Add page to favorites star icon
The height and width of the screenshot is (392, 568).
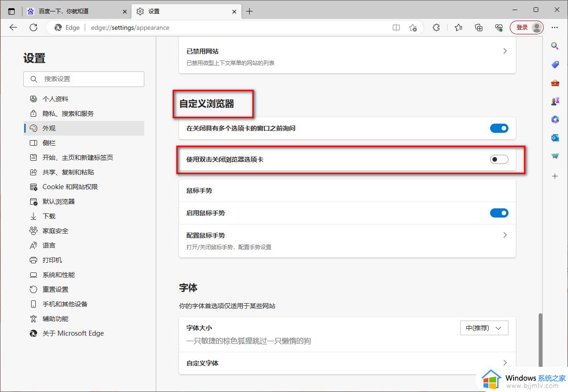click(413, 27)
